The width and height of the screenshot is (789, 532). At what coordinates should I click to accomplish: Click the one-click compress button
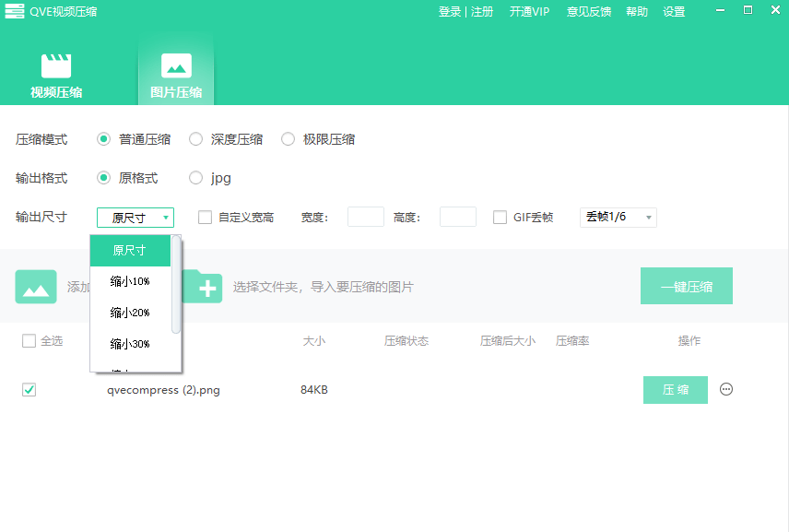pyautogui.click(x=687, y=287)
